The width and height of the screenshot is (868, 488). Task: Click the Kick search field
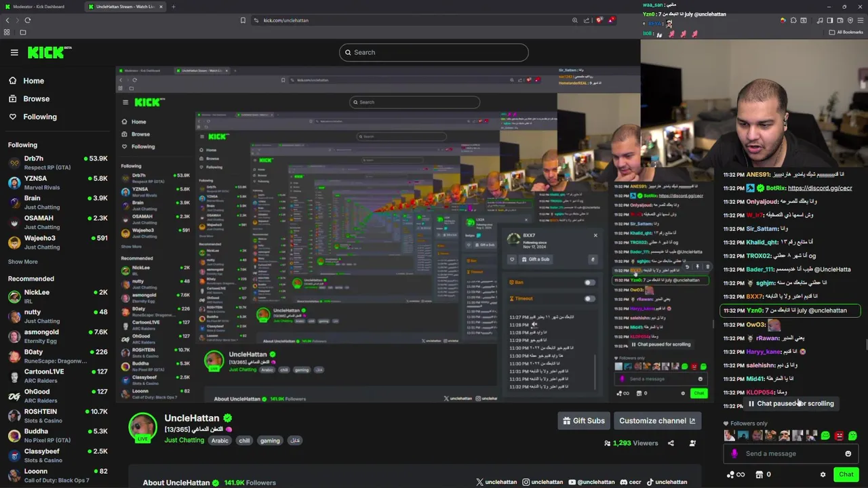pos(434,52)
